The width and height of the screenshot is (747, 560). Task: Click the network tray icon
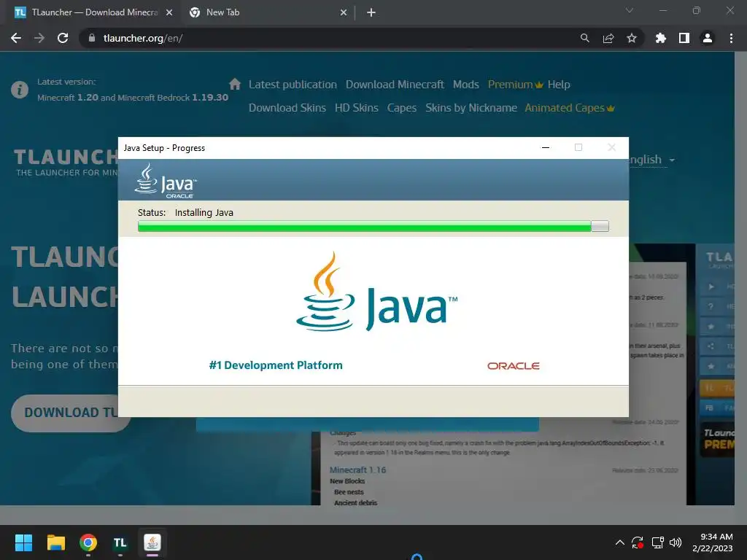pos(657,542)
